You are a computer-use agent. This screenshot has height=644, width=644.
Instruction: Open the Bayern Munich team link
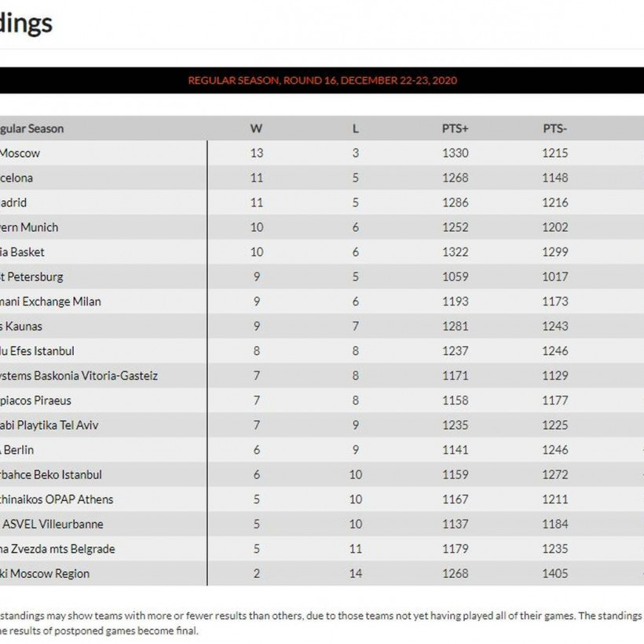pos(29,228)
